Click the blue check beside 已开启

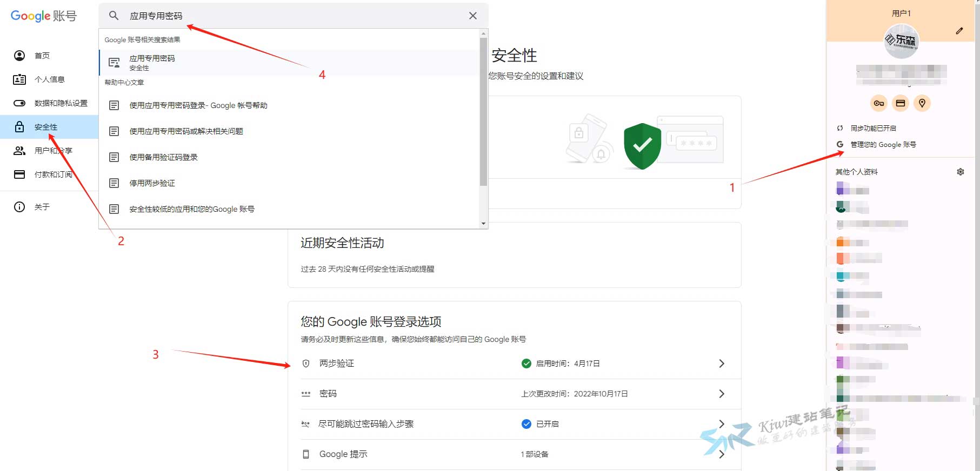click(x=526, y=424)
